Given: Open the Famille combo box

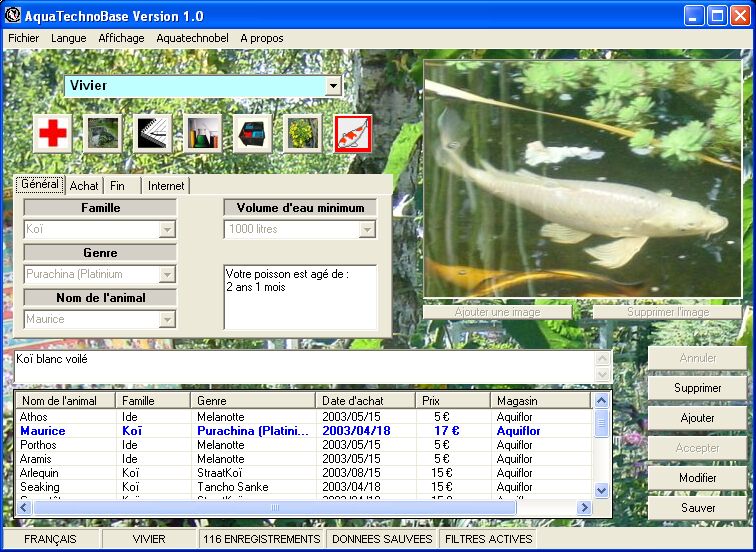Looking at the screenshot, I should click(x=167, y=230).
